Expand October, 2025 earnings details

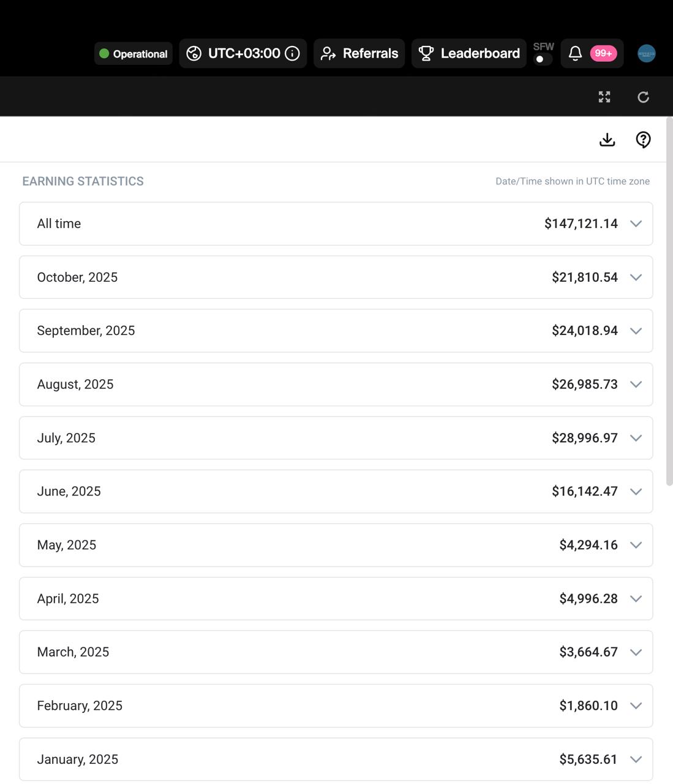pyautogui.click(x=636, y=277)
